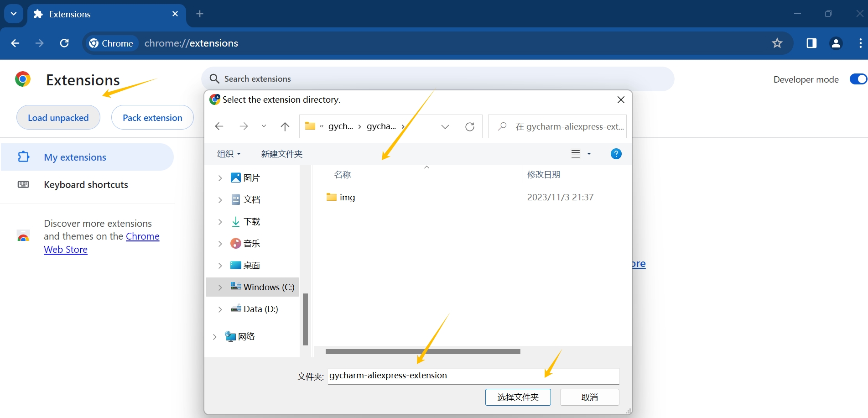Click the horizontal scrollbar in file list
The width and height of the screenshot is (868, 418).
click(423, 351)
